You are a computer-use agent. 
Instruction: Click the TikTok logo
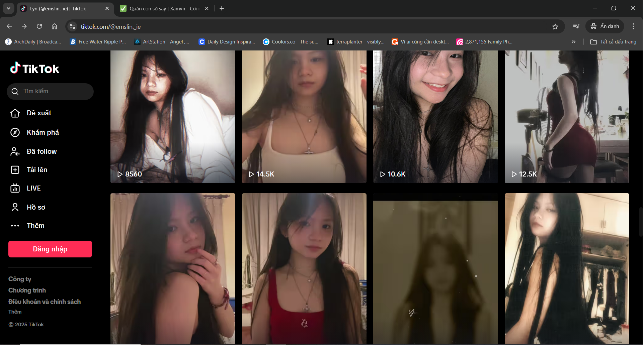tap(34, 69)
